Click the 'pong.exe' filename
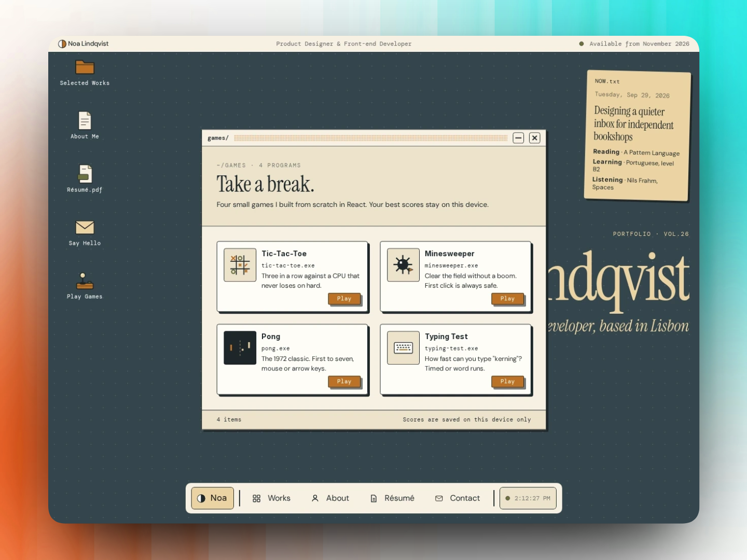Viewport: 747px width, 560px height. pyautogui.click(x=275, y=348)
